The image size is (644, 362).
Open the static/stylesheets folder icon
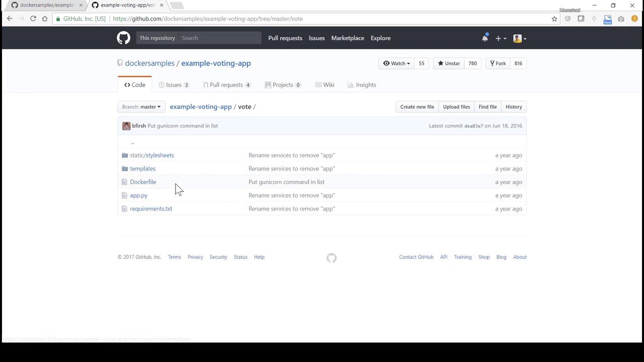click(x=125, y=155)
